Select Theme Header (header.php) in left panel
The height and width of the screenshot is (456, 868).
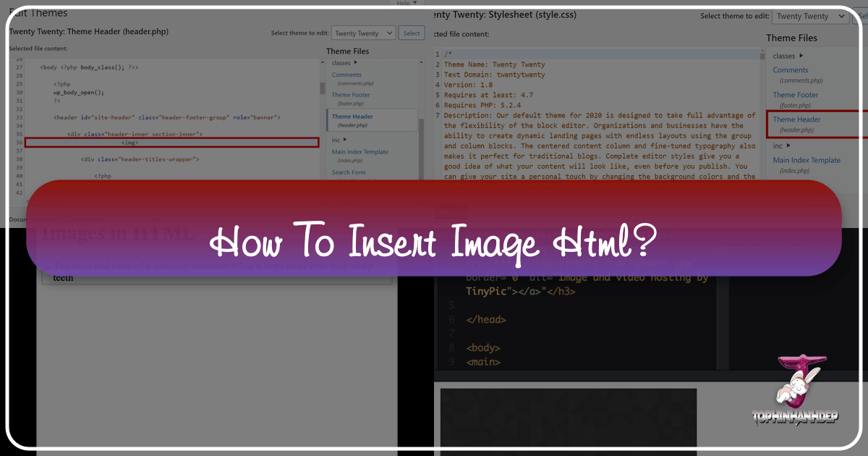click(x=352, y=118)
